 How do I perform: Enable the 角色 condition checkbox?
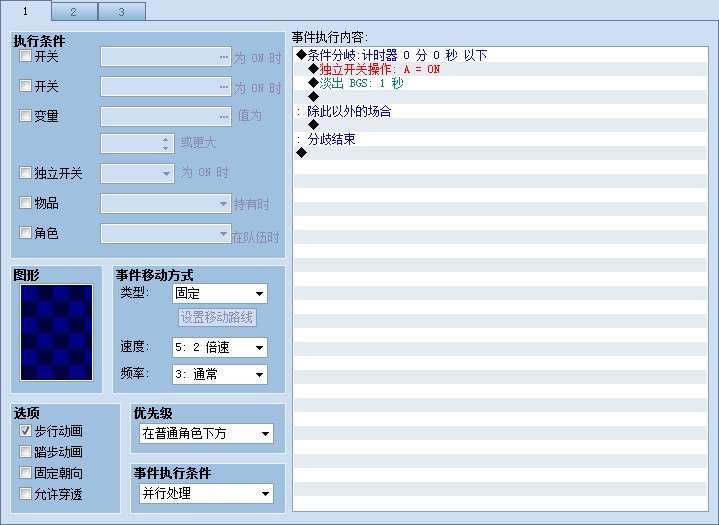click(25, 232)
